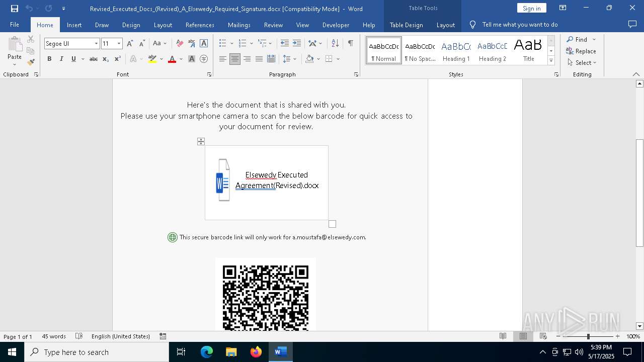
Task: Click the text highlight color button
Action: [x=152, y=59]
